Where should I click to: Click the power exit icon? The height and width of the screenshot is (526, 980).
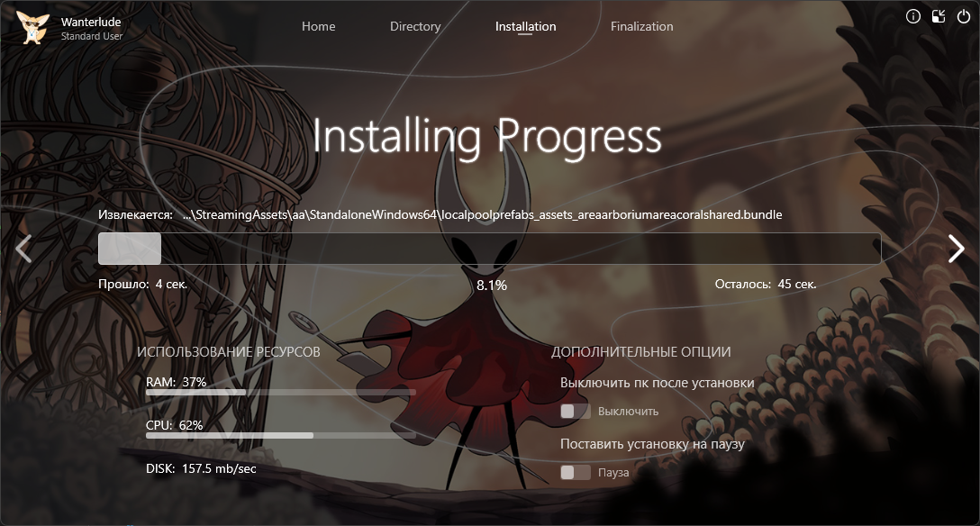964,17
